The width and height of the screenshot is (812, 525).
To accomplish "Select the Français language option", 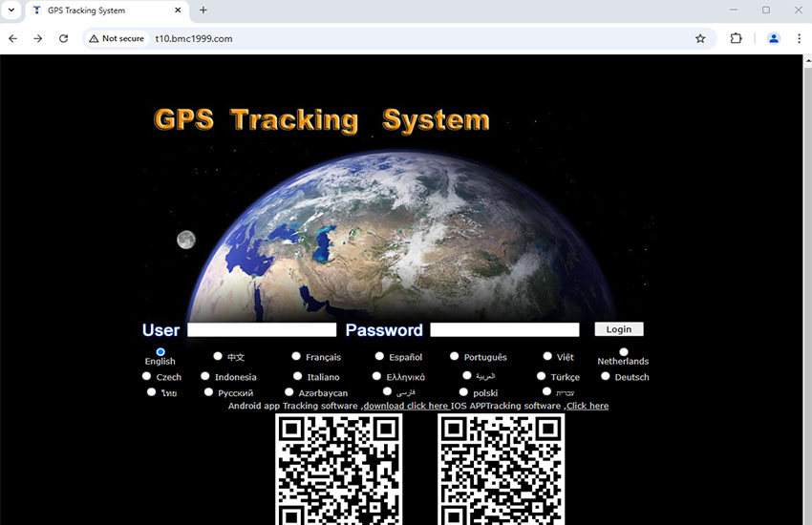I will (x=296, y=356).
